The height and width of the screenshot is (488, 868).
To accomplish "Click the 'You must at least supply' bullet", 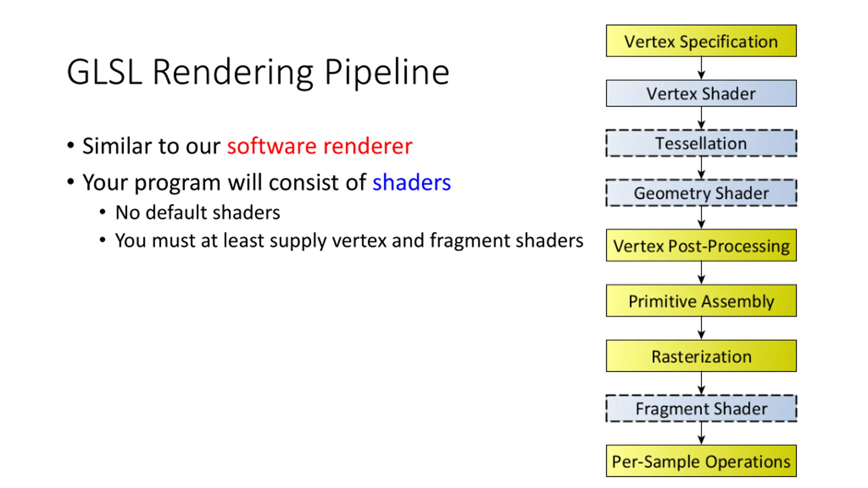I will tap(349, 241).
